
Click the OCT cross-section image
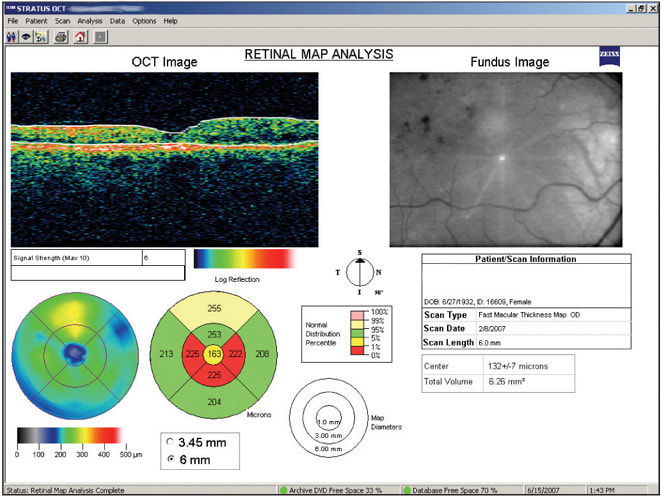click(165, 160)
